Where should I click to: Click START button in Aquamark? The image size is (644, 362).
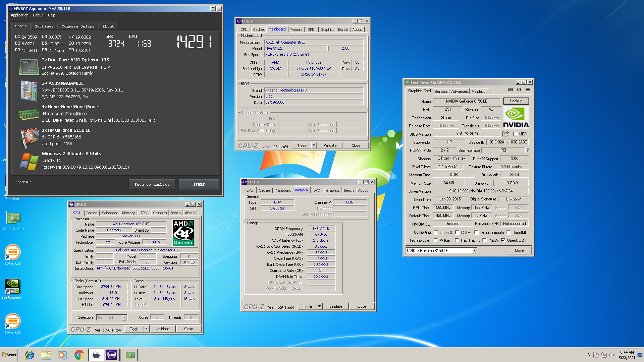[199, 184]
